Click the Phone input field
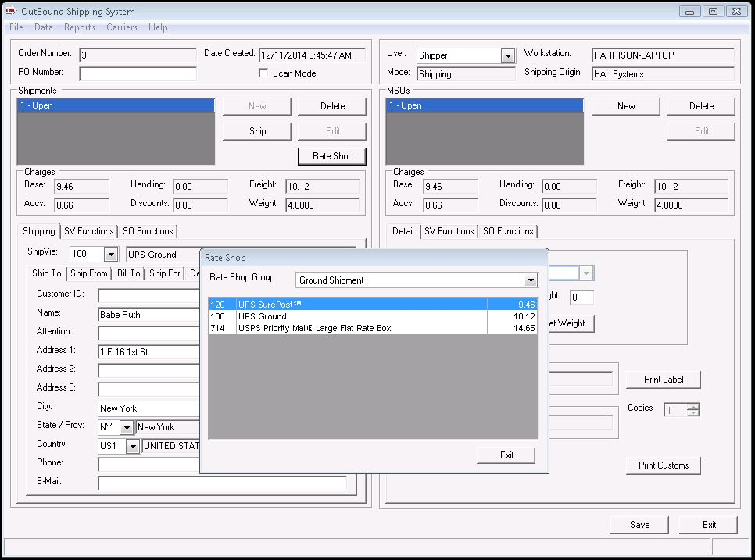 148,464
